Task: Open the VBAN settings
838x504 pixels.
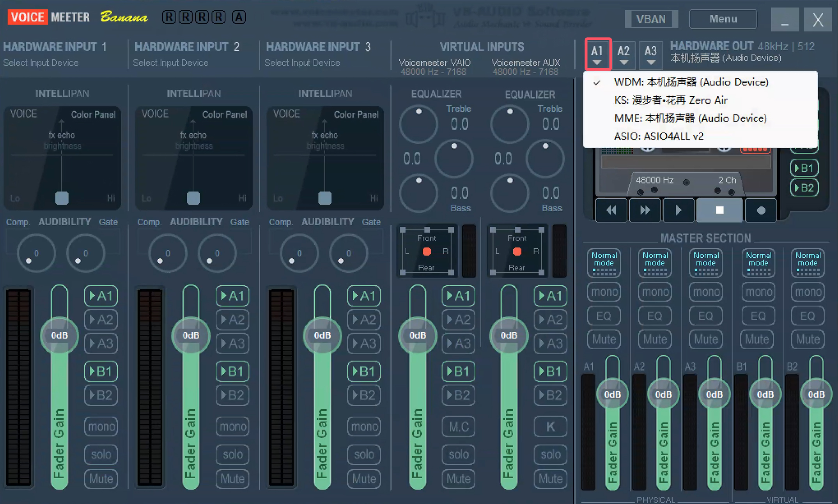Action: coord(651,19)
